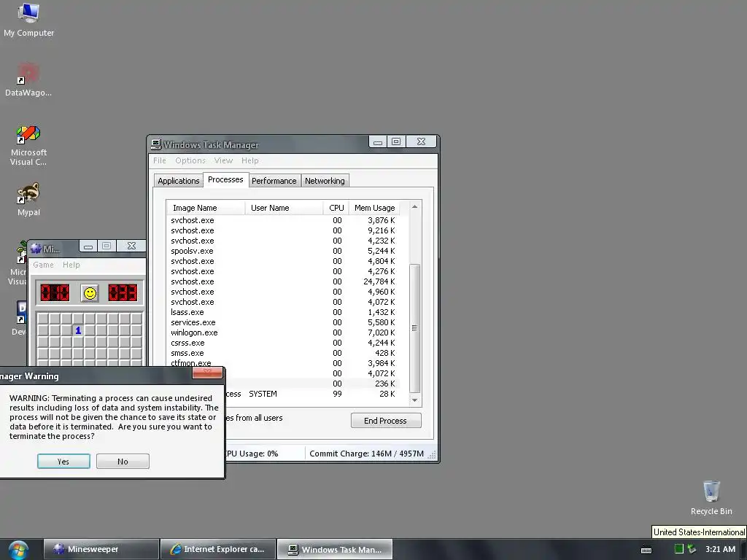This screenshot has height=560, width=747.
Task: Click the process list scroll down arrow
Action: (x=414, y=400)
